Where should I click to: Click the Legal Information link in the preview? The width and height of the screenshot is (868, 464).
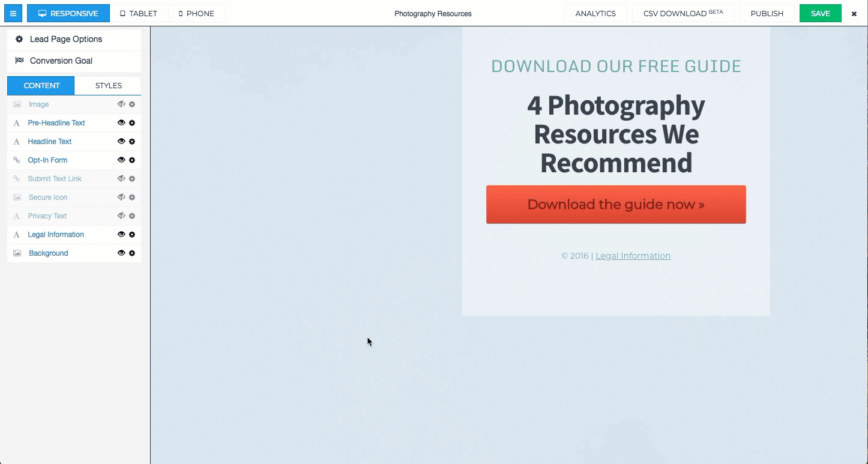click(633, 255)
